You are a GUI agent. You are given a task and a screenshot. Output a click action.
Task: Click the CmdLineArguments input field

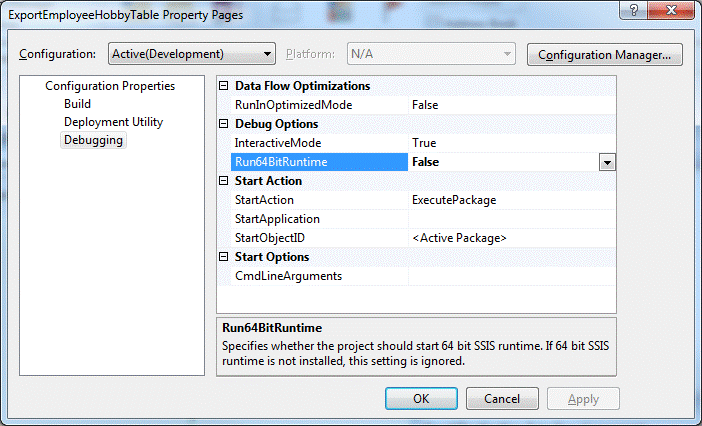(x=510, y=276)
